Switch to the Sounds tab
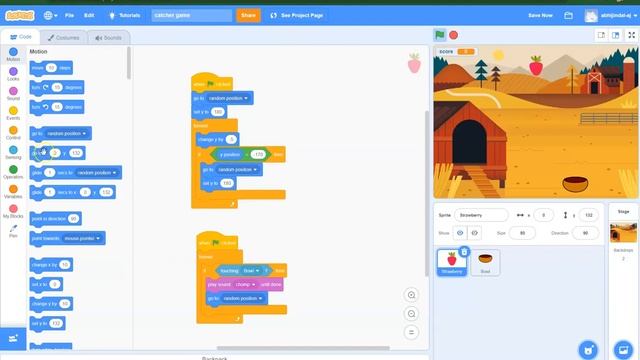 (109, 38)
